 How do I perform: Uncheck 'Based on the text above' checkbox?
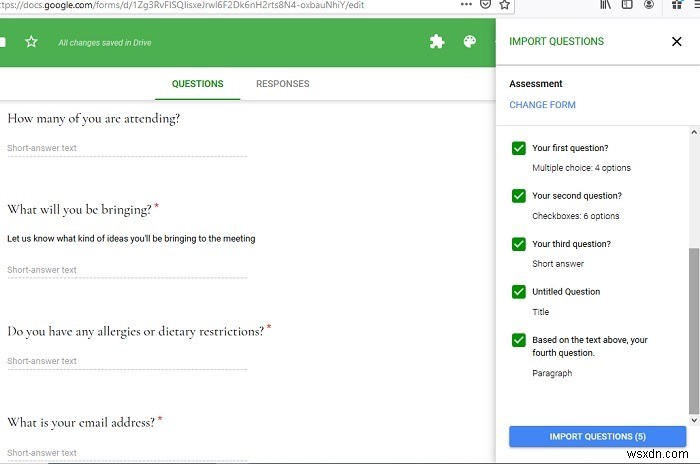click(519, 340)
